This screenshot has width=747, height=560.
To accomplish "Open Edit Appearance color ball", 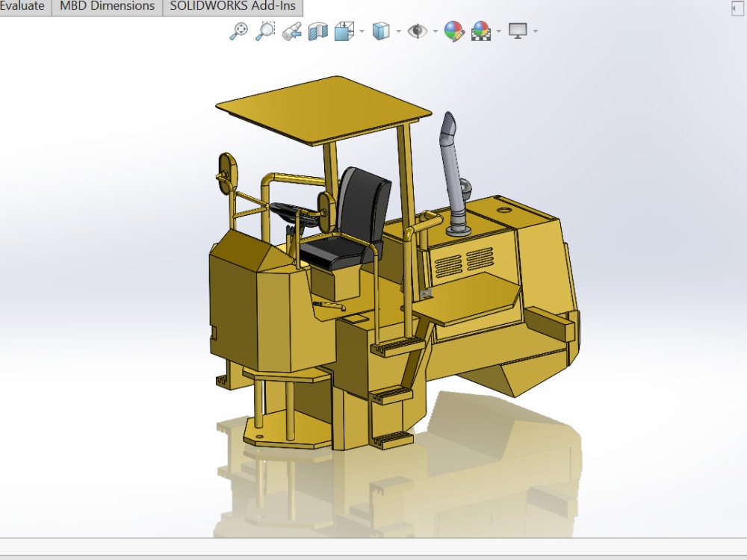I will point(454,31).
